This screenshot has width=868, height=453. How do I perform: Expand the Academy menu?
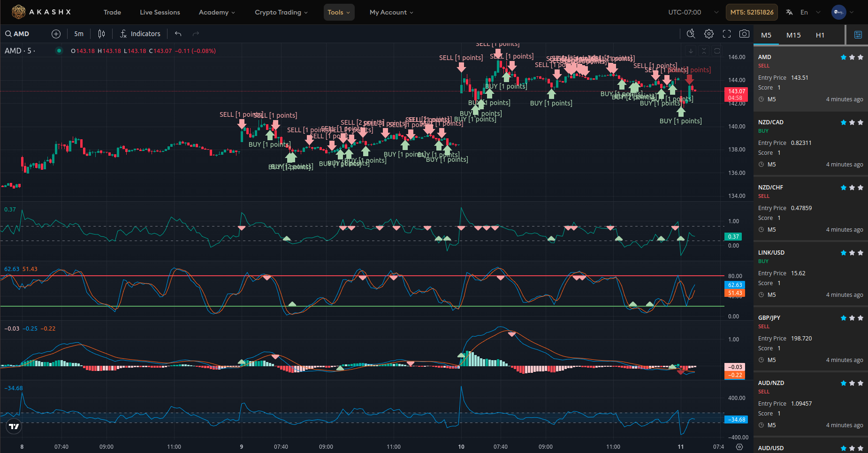[217, 12]
